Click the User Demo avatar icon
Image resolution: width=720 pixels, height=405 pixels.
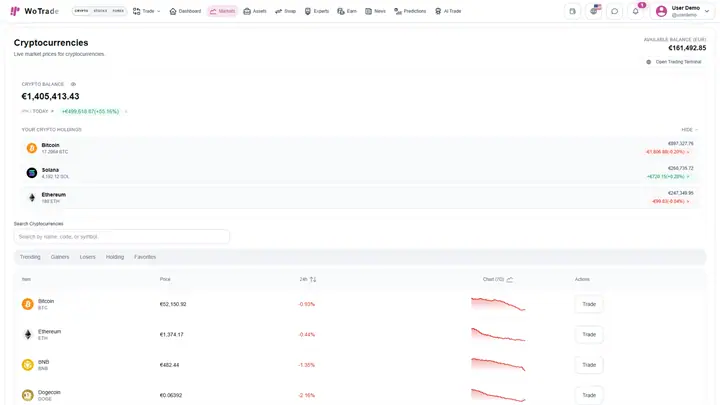coord(661,11)
